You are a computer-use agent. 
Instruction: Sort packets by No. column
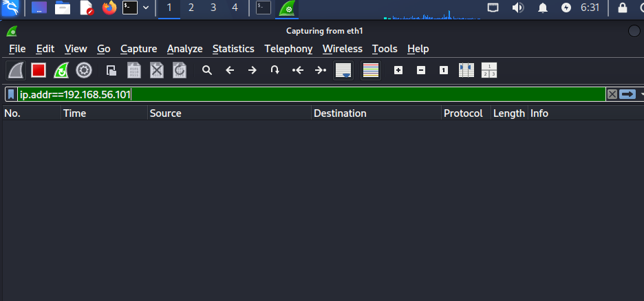coord(32,113)
